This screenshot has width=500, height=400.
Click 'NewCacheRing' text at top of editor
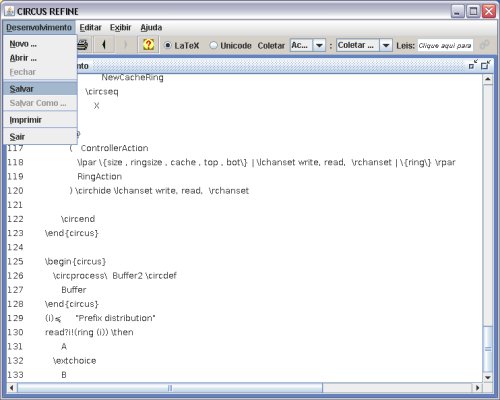coord(132,77)
